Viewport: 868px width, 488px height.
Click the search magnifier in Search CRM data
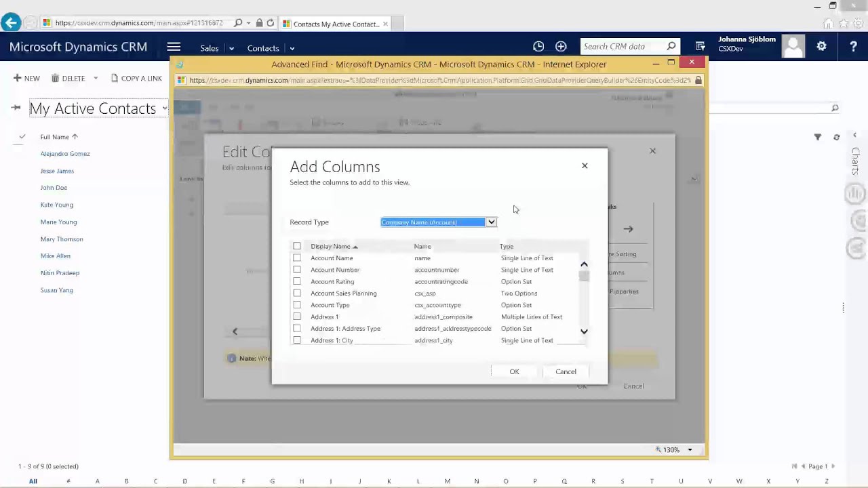pyautogui.click(x=671, y=46)
